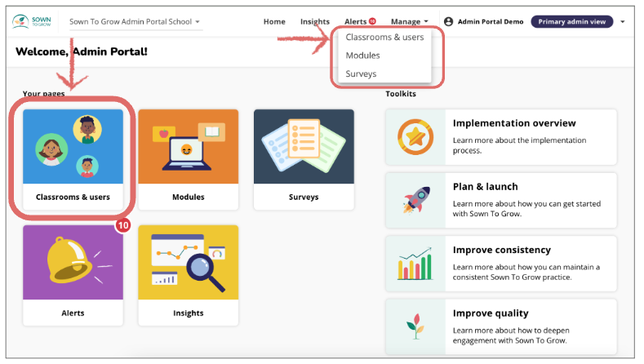Click the 10 notification badge on the Alerts card
The height and width of the screenshot is (364, 644).
(122, 225)
